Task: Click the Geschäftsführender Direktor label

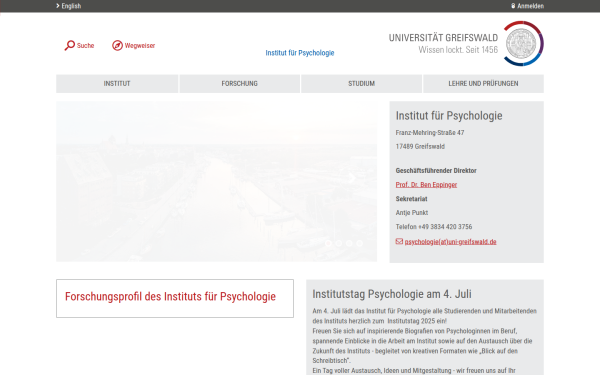Action: (436, 170)
